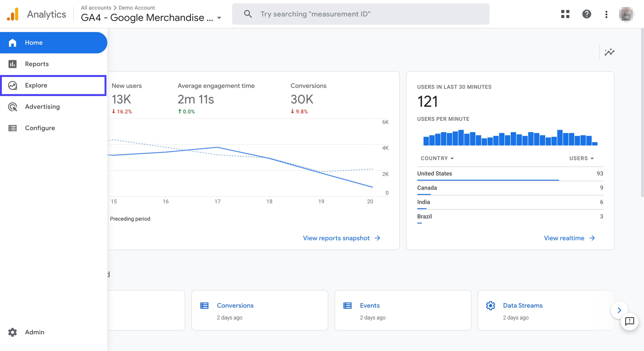Click the Canada row
The width and height of the screenshot is (644, 351).
[x=510, y=188]
